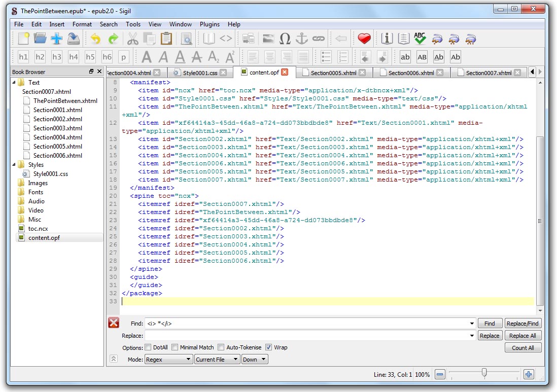Click the Count All button
Viewport: 557px width, 392px height.
click(x=523, y=348)
